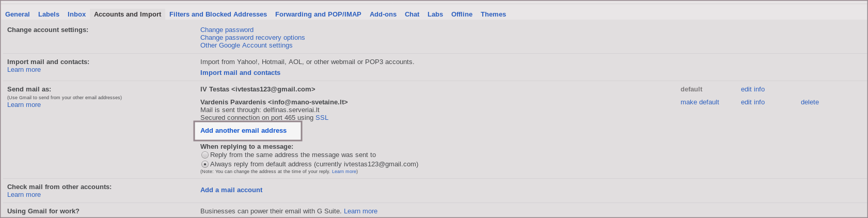Click the Change password link
868x218 pixels.
point(227,30)
